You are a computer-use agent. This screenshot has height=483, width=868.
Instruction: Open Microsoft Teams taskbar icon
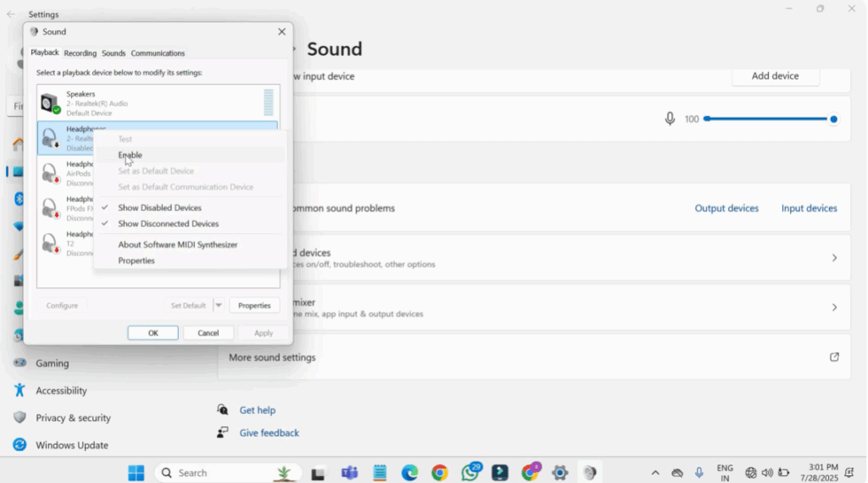coord(349,473)
